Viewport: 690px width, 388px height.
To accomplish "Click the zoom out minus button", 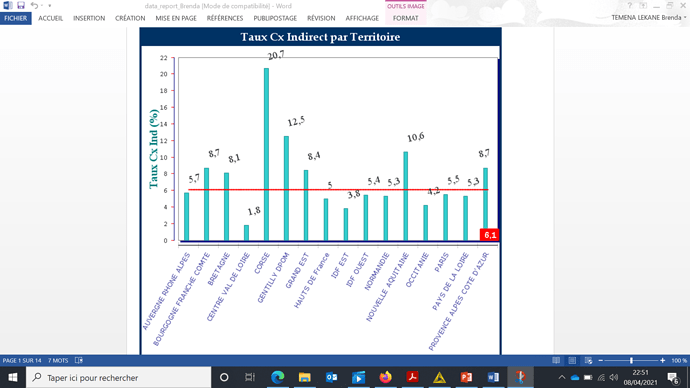I will (601, 360).
